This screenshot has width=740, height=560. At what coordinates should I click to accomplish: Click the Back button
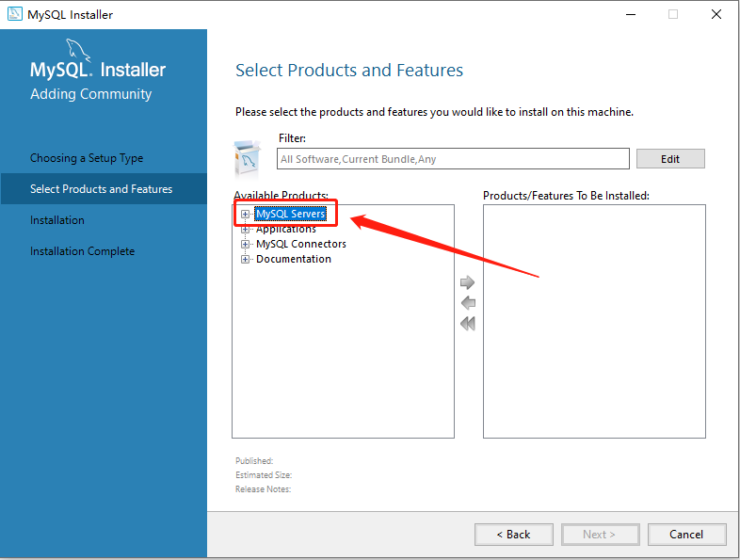pyautogui.click(x=513, y=535)
